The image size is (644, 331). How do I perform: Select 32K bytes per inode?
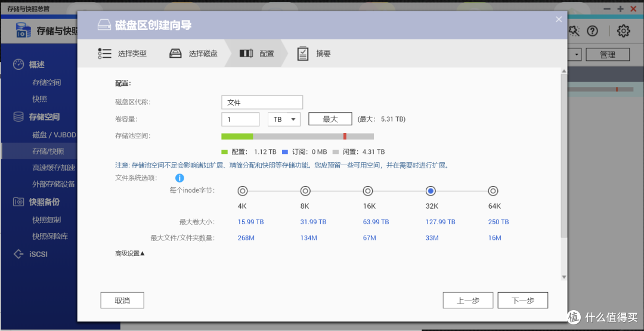(x=431, y=191)
